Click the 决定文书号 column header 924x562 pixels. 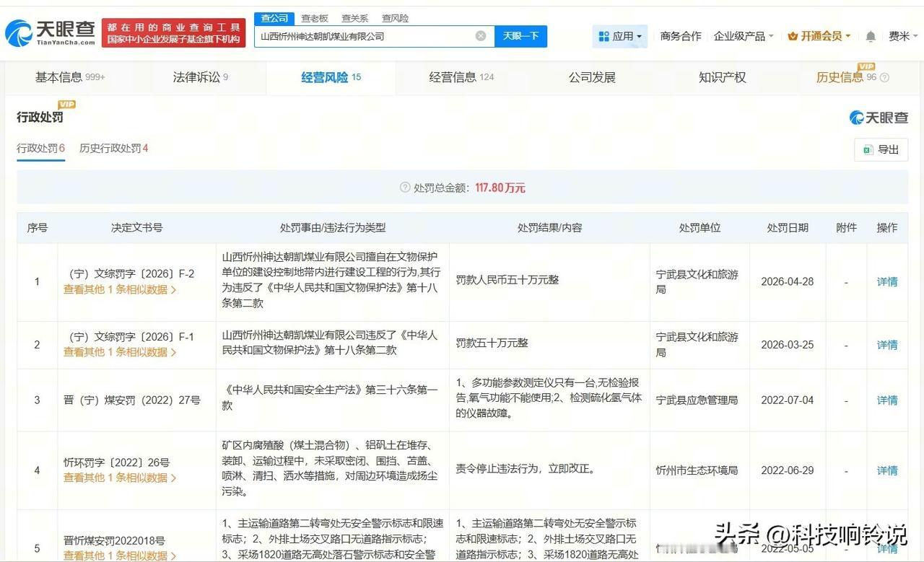point(136,227)
